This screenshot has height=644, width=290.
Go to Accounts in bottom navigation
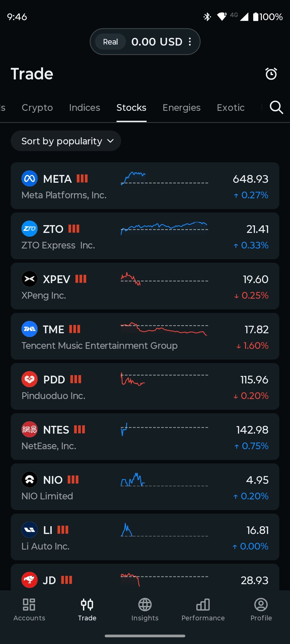click(x=29, y=610)
